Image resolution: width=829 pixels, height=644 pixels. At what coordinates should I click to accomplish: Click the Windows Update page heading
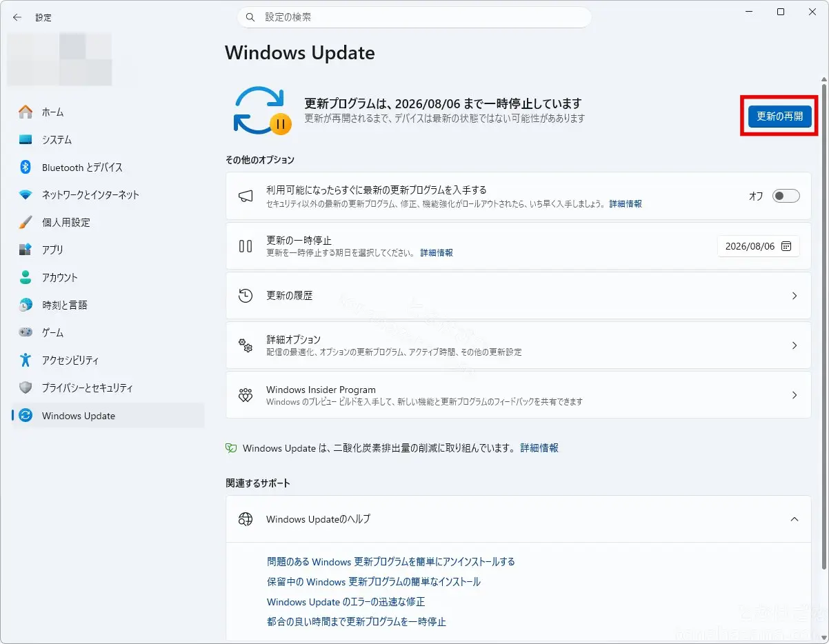click(300, 52)
